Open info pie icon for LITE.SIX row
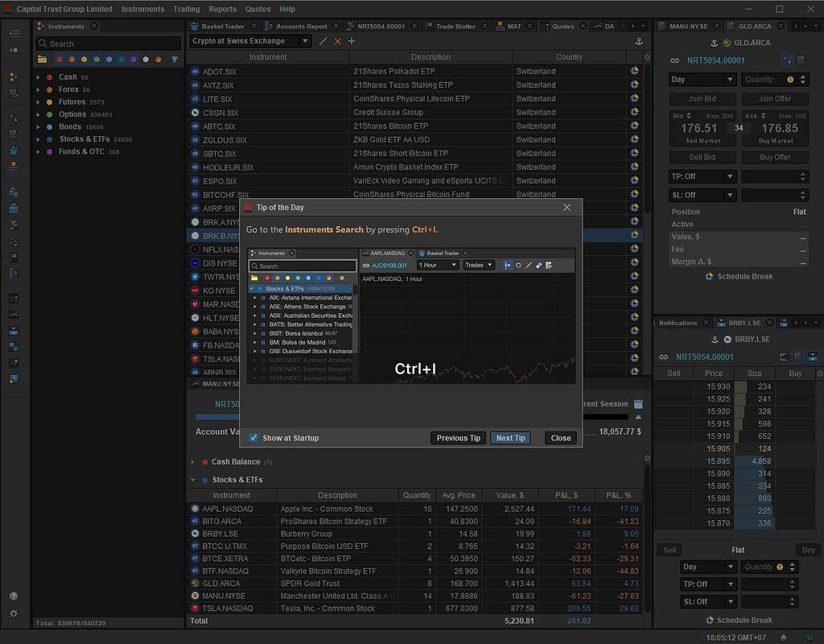This screenshot has height=644, width=824. tap(634, 97)
